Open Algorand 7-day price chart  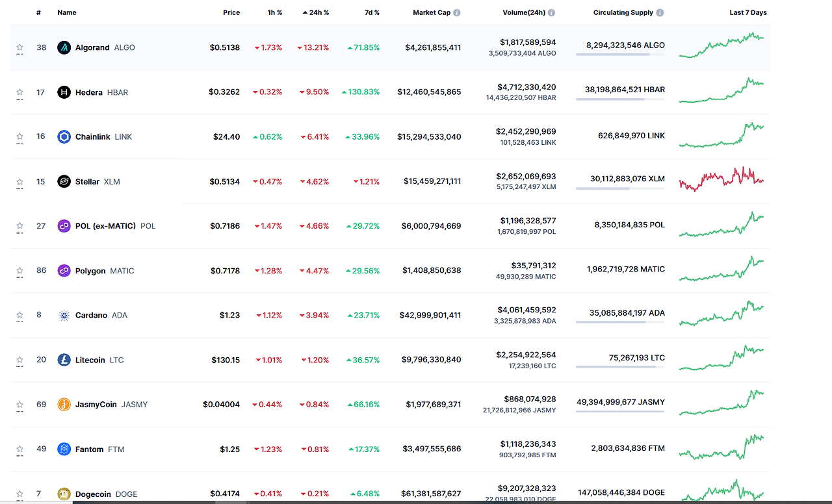(721, 45)
